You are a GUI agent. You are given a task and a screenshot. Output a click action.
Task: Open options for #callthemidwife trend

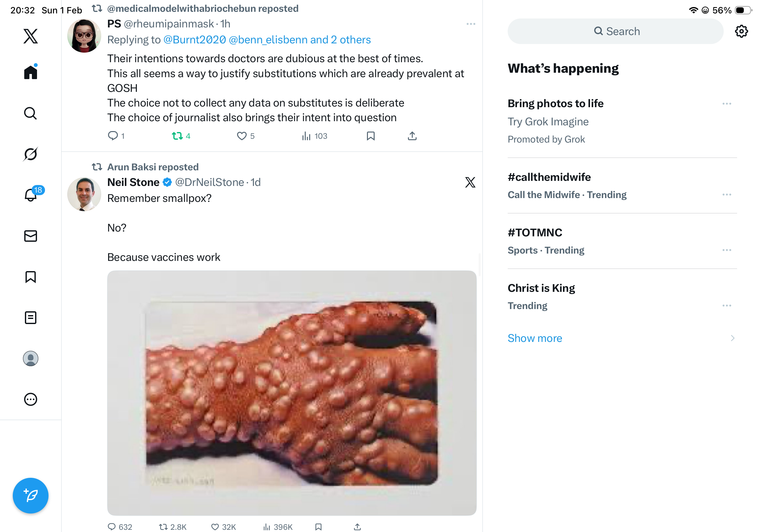point(726,195)
